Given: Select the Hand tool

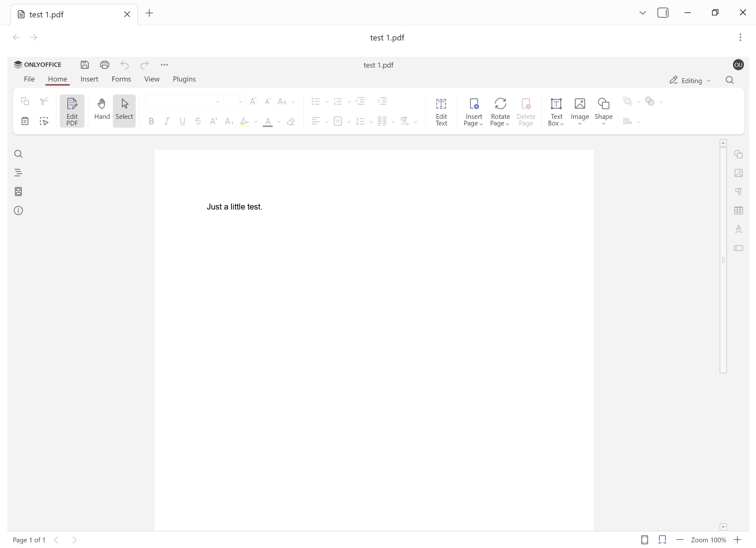Looking at the screenshot, I should pos(102,111).
